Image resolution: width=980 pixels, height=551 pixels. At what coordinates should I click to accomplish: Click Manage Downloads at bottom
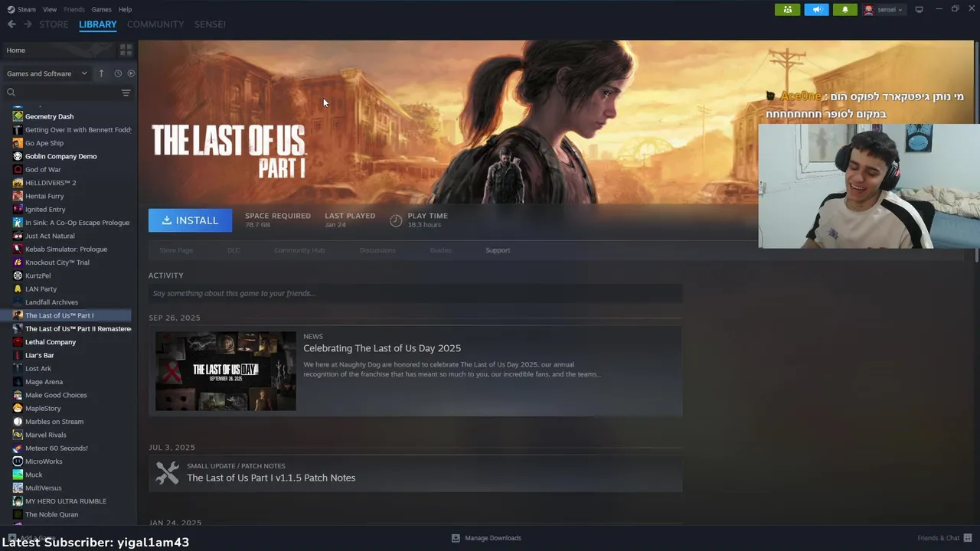486,538
